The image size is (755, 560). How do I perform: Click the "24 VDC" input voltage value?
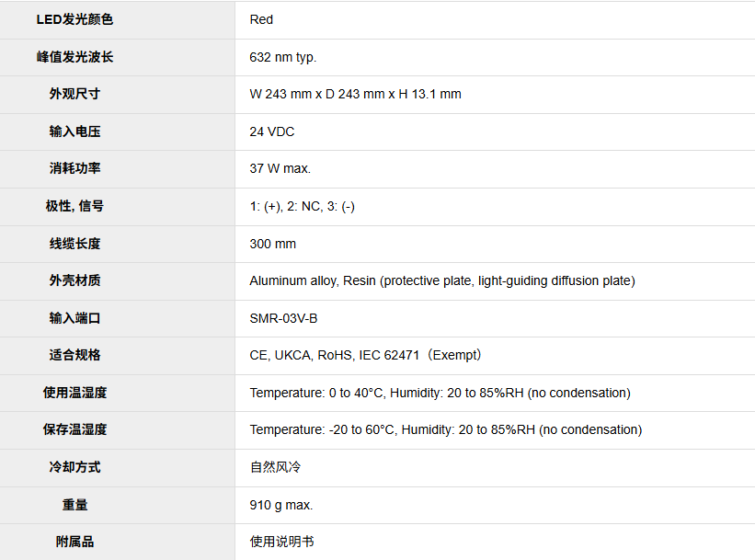coord(271,131)
